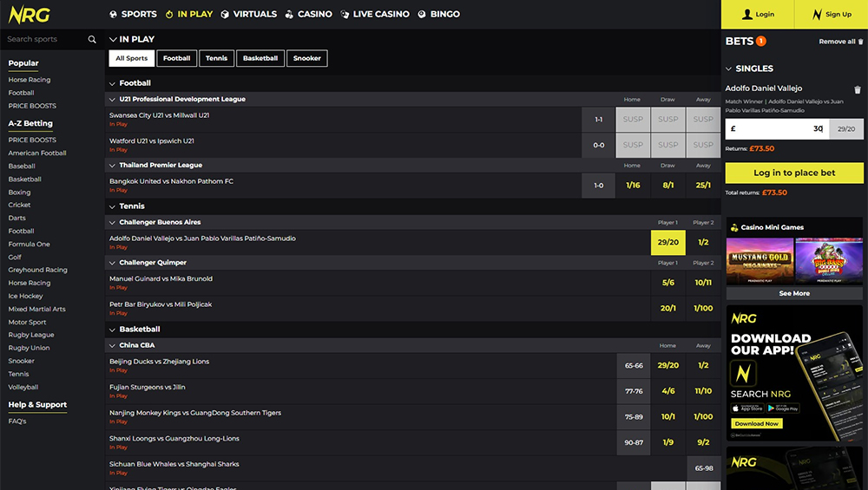Viewport: 868px width, 490px height.
Task: Open the Sports section
Action: [x=133, y=15]
